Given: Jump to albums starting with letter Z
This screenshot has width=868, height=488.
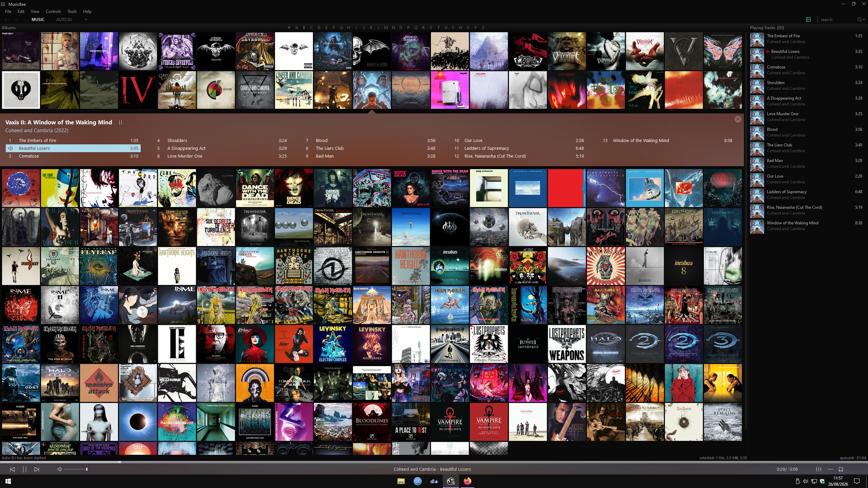Looking at the screenshot, I should 483,28.
